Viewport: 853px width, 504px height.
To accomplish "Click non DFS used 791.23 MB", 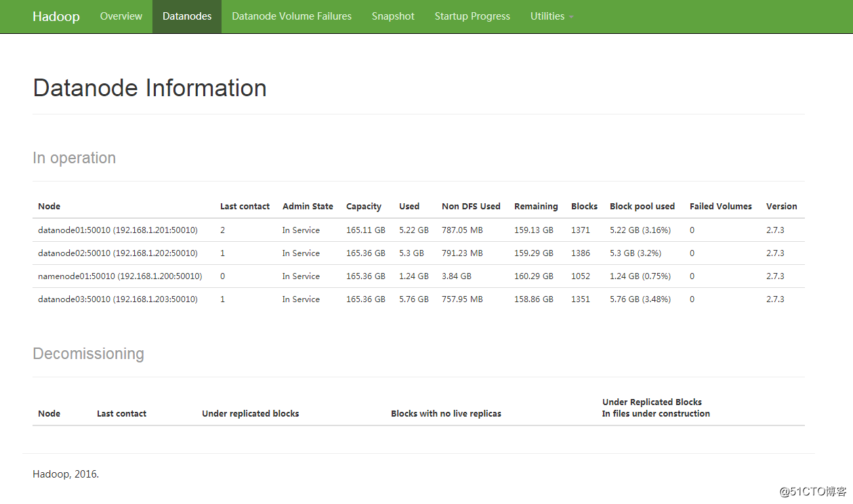I will pos(462,253).
